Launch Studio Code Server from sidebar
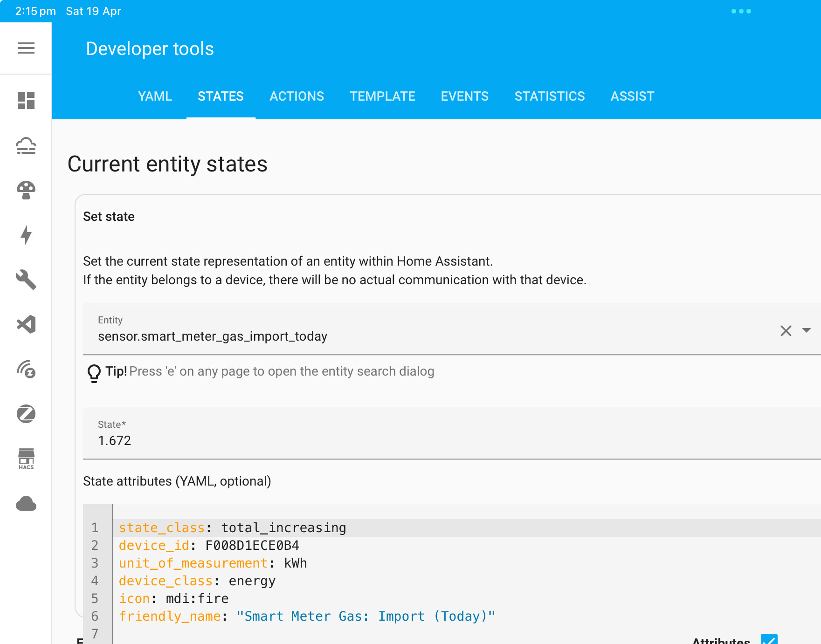821x644 pixels. [26, 325]
